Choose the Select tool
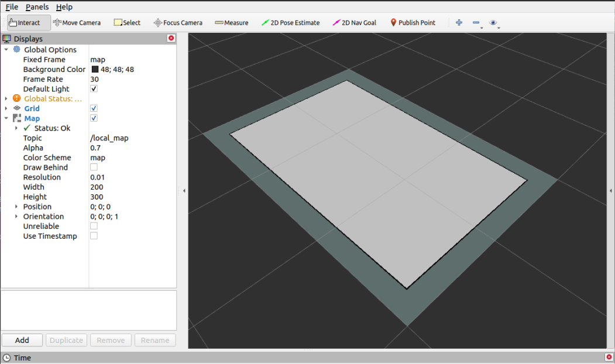 (x=126, y=22)
